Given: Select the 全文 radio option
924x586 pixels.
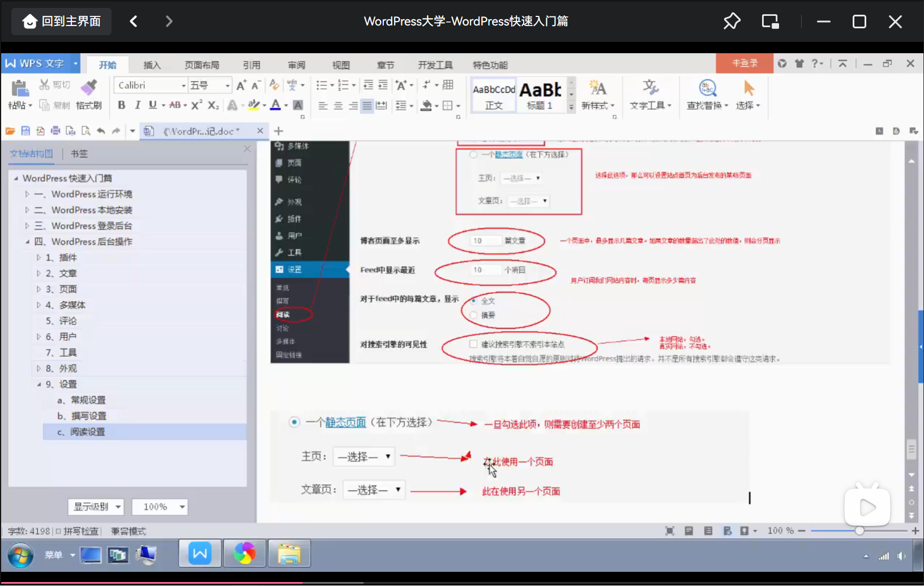Looking at the screenshot, I should [474, 301].
